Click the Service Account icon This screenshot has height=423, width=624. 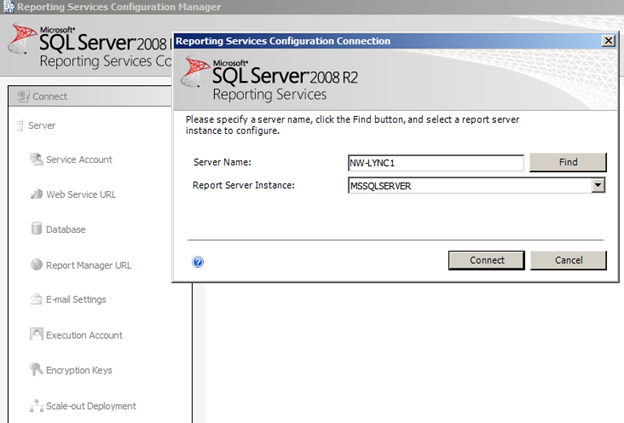click(36, 159)
